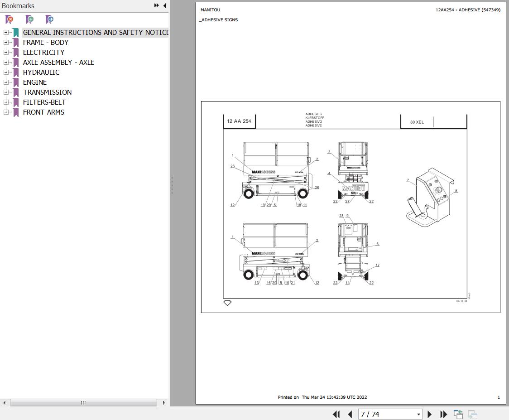
Task: Expand the HYDRAULIC bookmark node
Action: pos(6,72)
